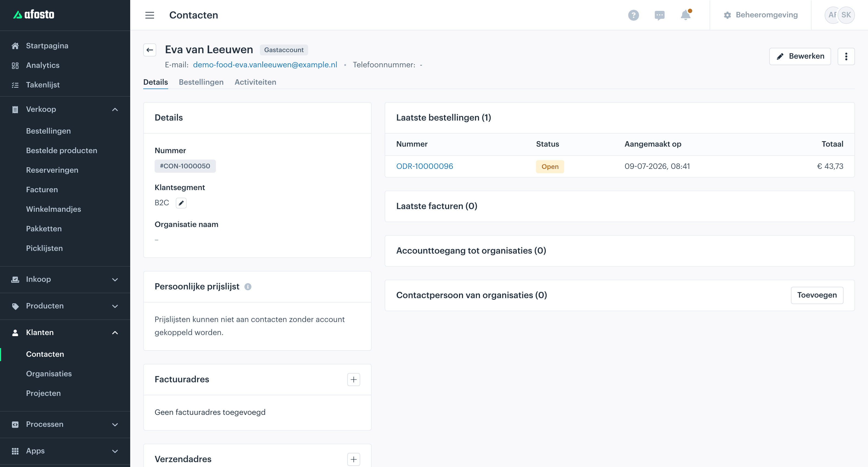The width and height of the screenshot is (868, 467).
Task: Open Bestellingen in the sidebar
Action: [x=49, y=131]
